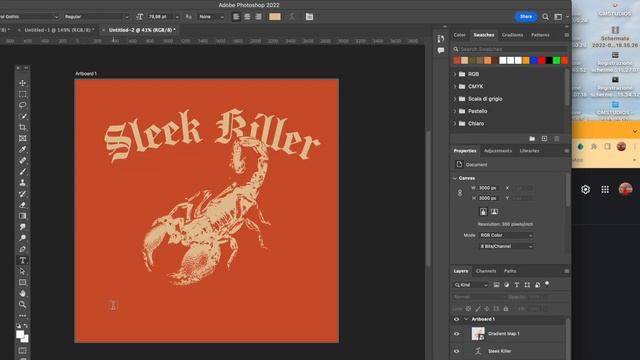Select the Frame tool
Viewport: 640px width, 360px height.
(22, 138)
